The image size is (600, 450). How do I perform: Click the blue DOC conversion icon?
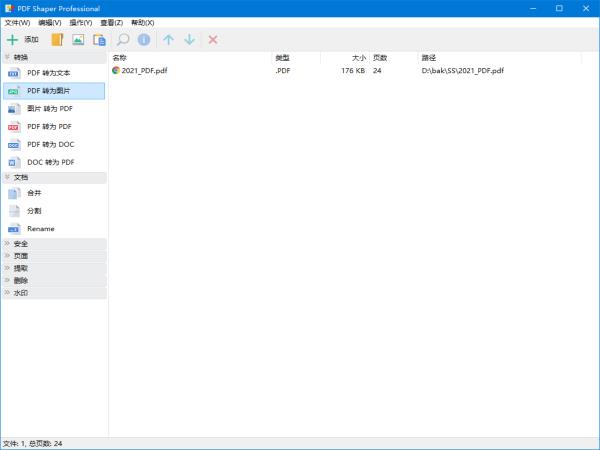14,145
